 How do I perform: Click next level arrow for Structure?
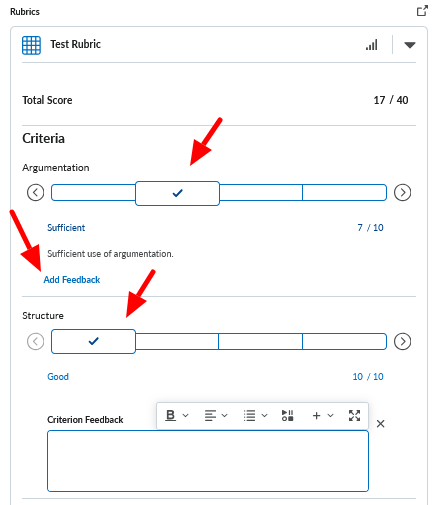(402, 341)
